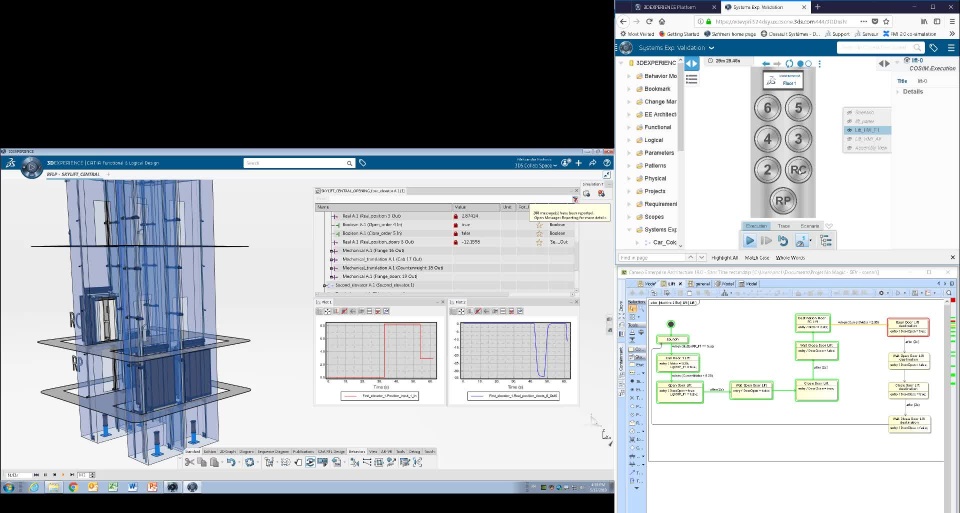Bookmark this page with the star icon
Image resolution: width=960 pixels, height=513 pixels.
pos(886,21)
